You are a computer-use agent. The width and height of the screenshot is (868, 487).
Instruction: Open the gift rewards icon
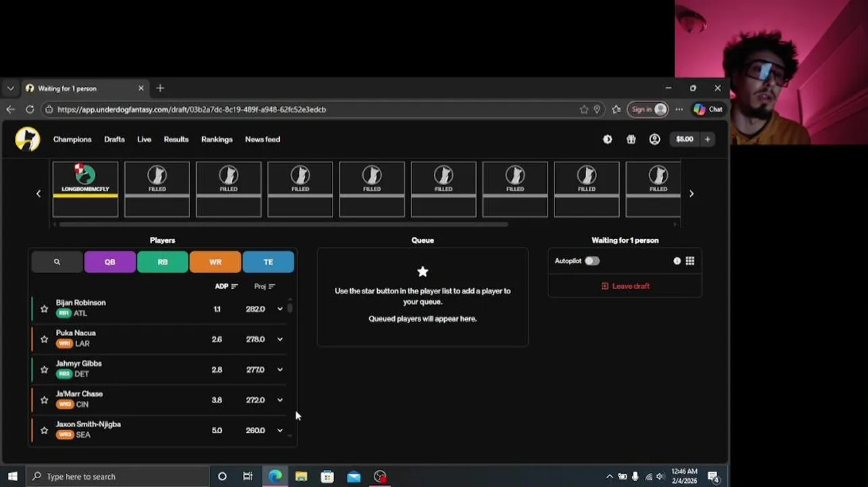coord(631,139)
